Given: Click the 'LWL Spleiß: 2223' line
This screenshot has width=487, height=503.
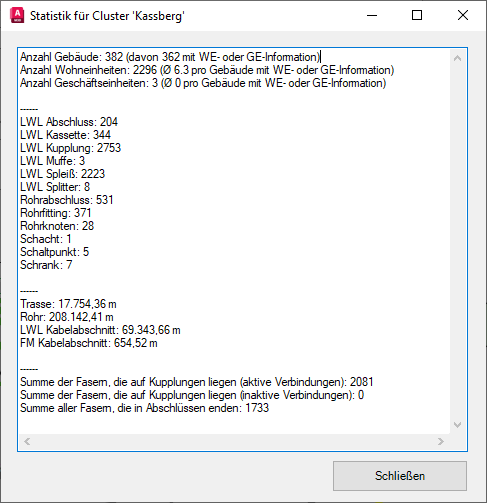Looking at the screenshot, I should pyautogui.click(x=63, y=174).
